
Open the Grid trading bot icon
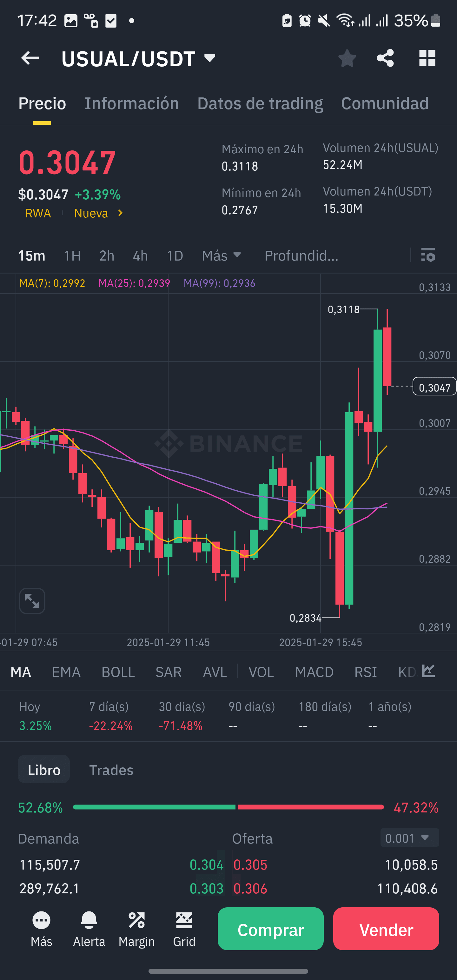[x=184, y=929]
